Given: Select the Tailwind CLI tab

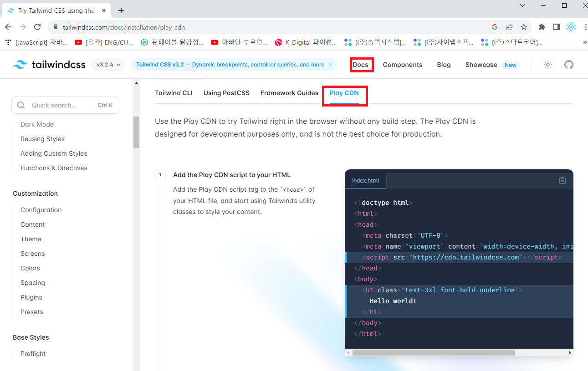Looking at the screenshot, I should pos(174,93).
